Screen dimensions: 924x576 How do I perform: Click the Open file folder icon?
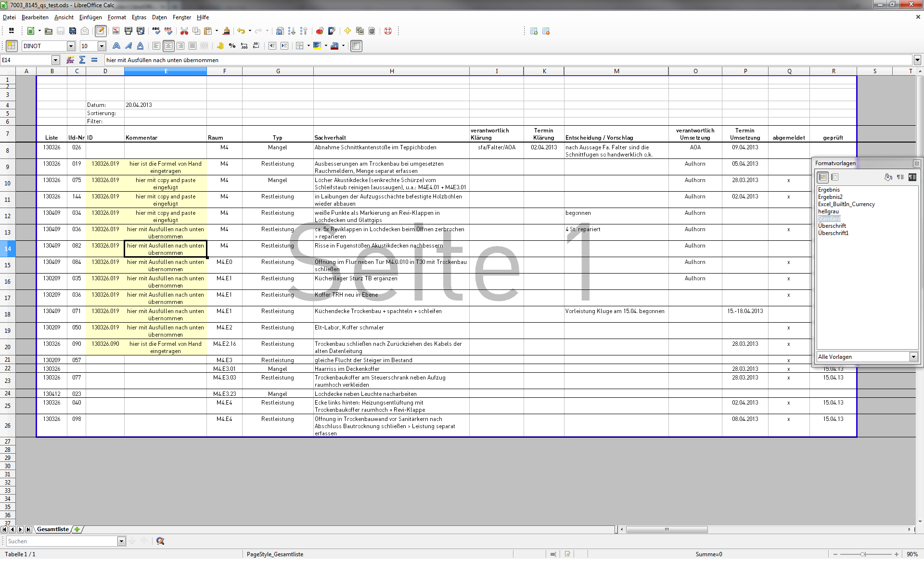(49, 31)
